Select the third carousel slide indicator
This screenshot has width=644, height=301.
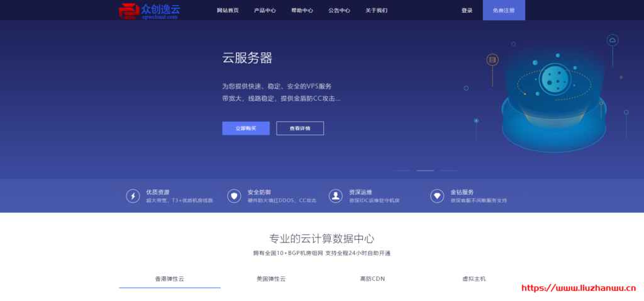pos(449,170)
